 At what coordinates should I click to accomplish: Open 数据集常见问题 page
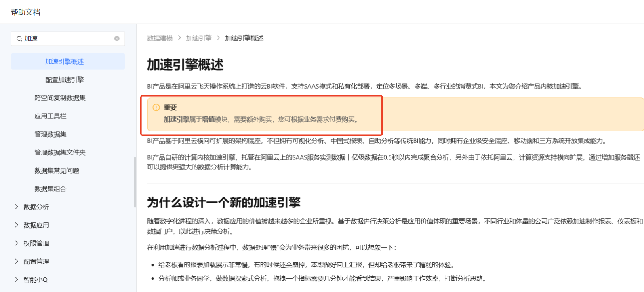tap(57, 171)
